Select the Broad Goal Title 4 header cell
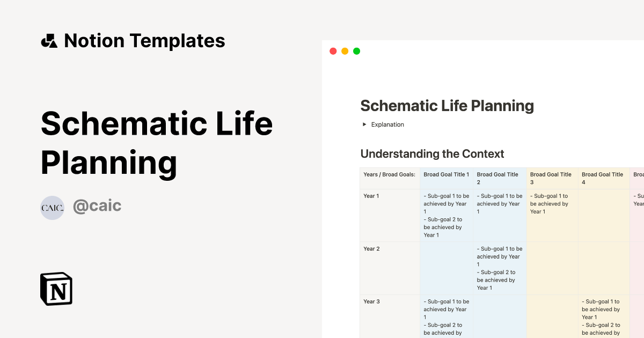Screen dimensions: 644x338 tap(602, 178)
